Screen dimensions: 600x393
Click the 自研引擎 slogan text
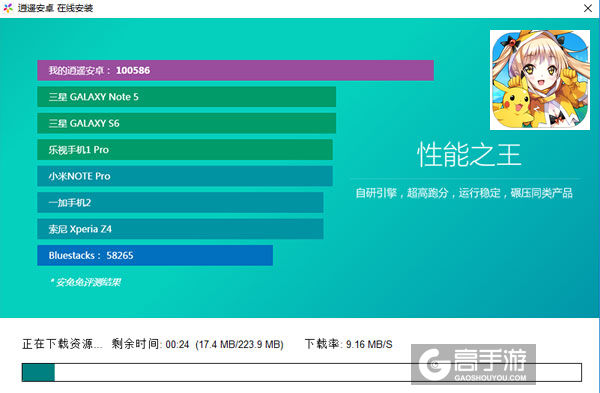(x=464, y=193)
